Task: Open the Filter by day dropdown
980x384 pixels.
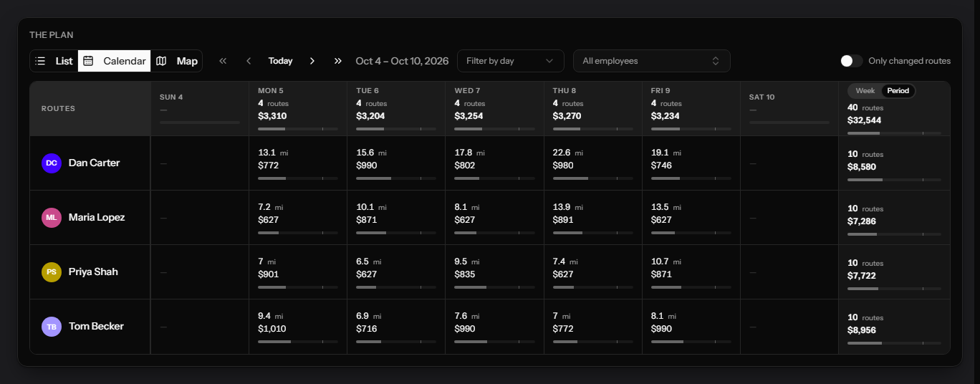Action: [511, 61]
